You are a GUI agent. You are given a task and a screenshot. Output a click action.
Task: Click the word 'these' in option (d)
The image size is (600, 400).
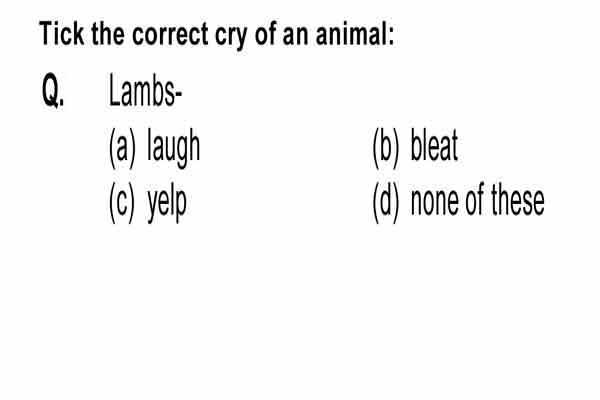518,200
